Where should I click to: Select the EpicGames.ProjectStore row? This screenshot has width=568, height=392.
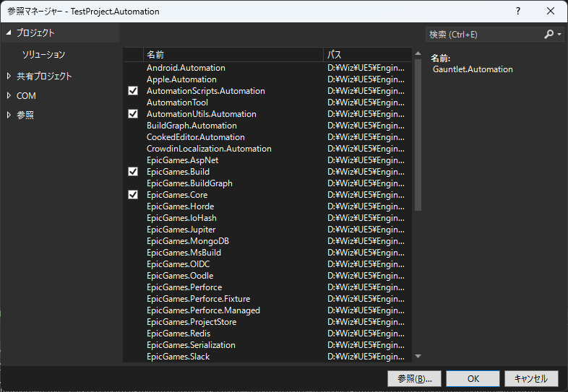[x=268, y=322]
